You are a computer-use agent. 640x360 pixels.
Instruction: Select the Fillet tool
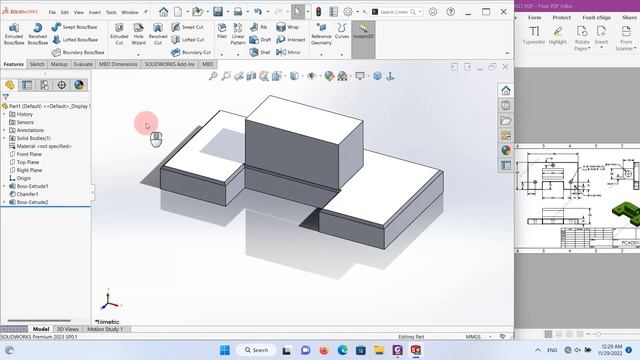click(222, 31)
